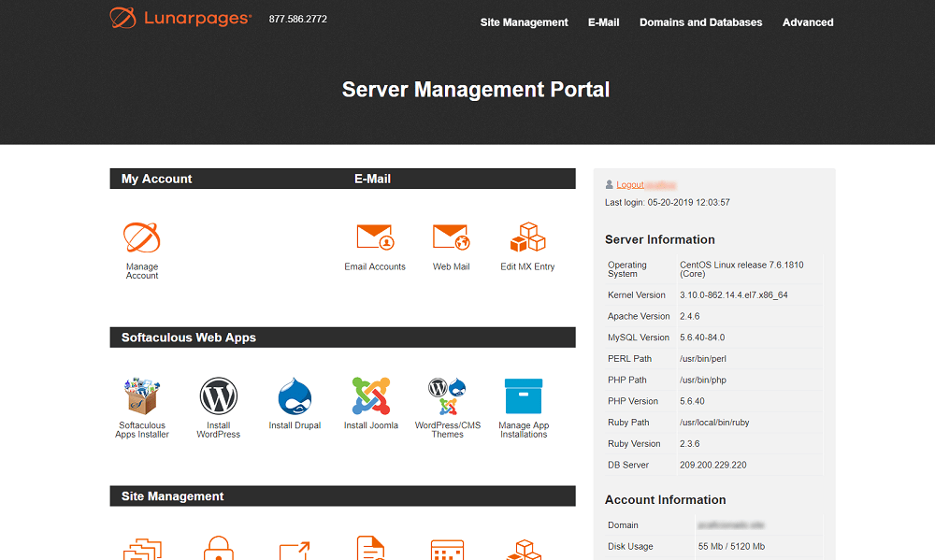
Task: Click the My Account section header
Action: pyautogui.click(x=157, y=179)
